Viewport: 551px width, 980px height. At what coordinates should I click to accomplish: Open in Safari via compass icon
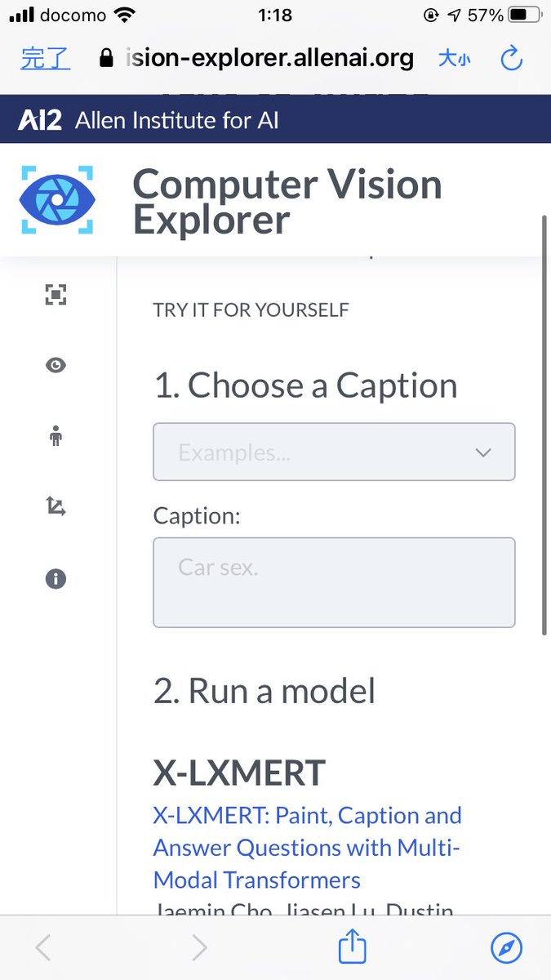[506, 947]
